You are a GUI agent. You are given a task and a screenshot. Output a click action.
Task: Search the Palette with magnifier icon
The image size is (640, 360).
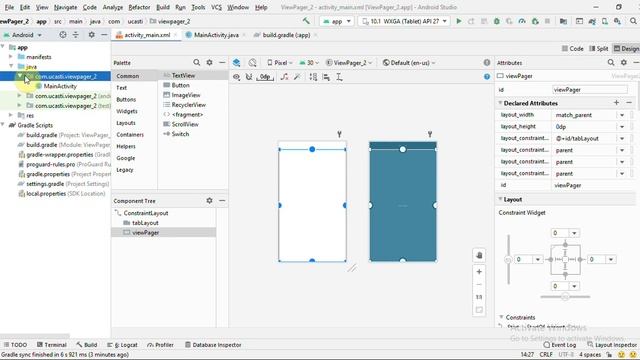tap(197, 62)
